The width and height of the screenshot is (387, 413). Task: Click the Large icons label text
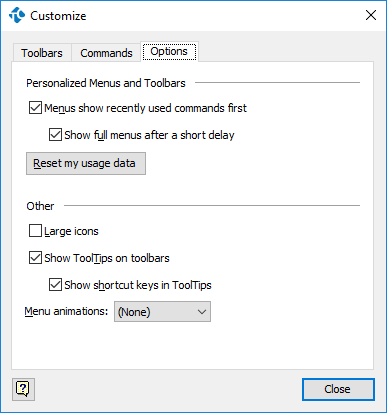[71, 231]
